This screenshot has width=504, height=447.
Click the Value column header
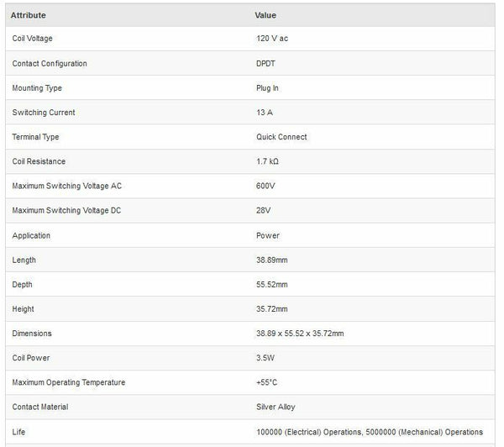coord(265,15)
